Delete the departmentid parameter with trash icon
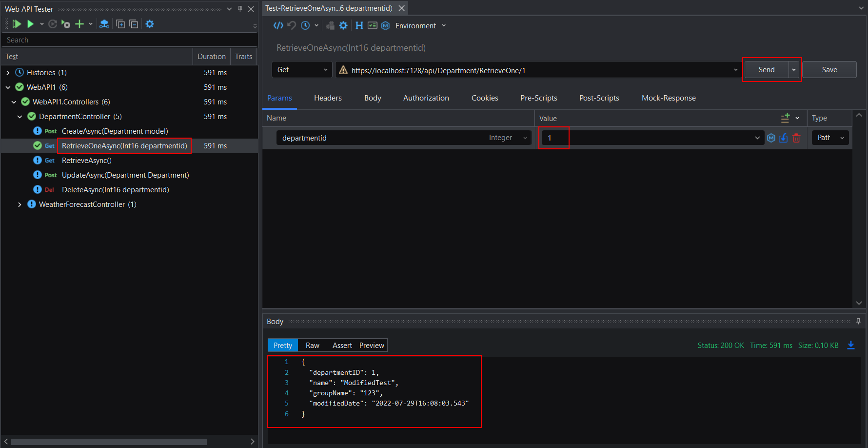The image size is (868, 448). click(796, 138)
